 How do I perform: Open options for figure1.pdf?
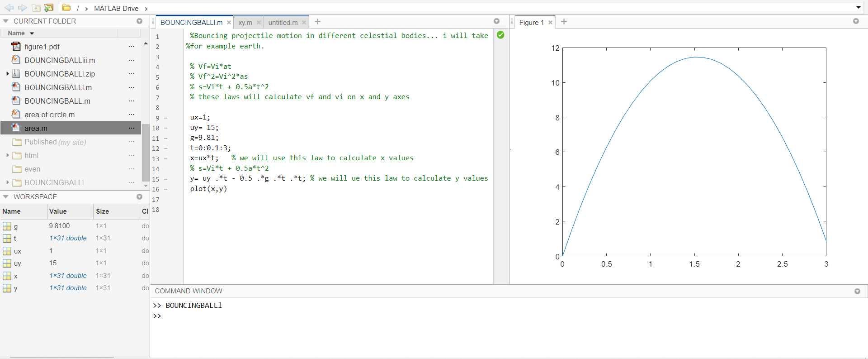pos(131,47)
